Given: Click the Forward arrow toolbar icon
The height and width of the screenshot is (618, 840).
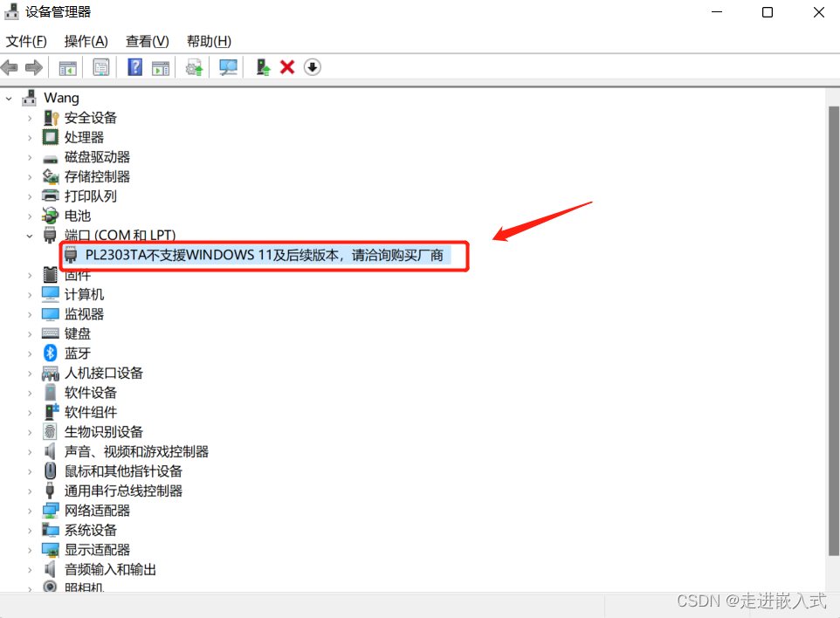Looking at the screenshot, I should pyautogui.click(x=34, y=67).
